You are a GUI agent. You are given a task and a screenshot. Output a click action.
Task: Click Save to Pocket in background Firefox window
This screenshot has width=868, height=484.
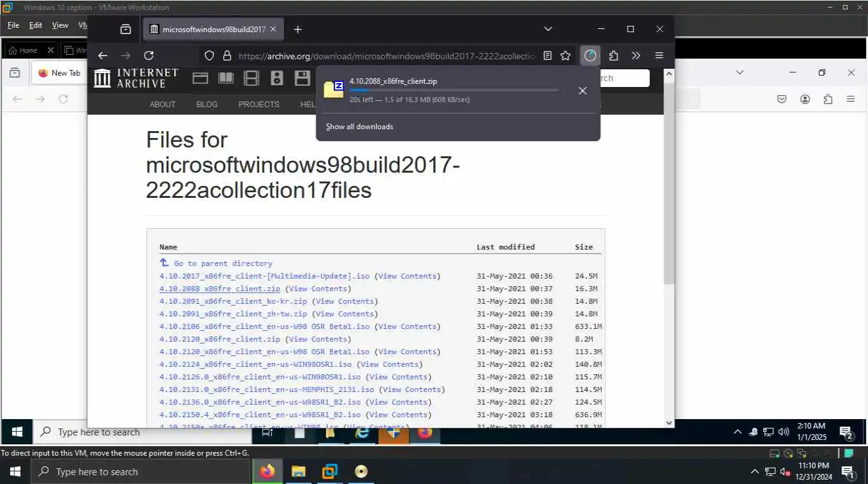click(x=782, y=99)
